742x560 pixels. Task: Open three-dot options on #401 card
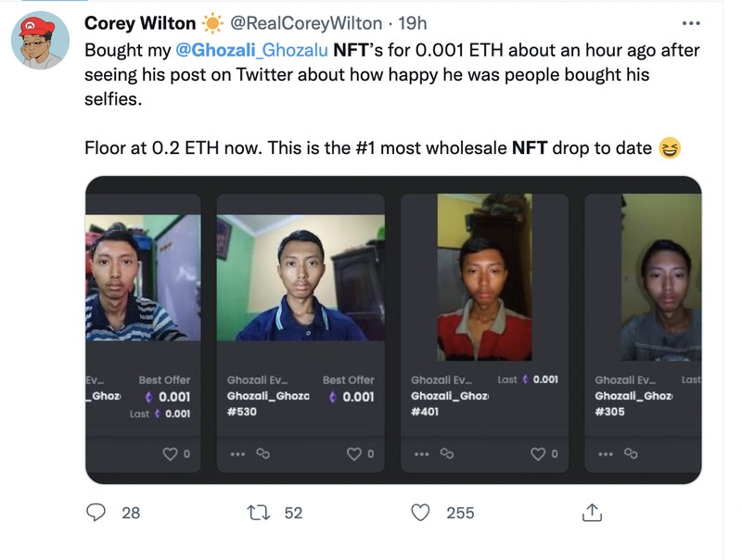point(420,454)
